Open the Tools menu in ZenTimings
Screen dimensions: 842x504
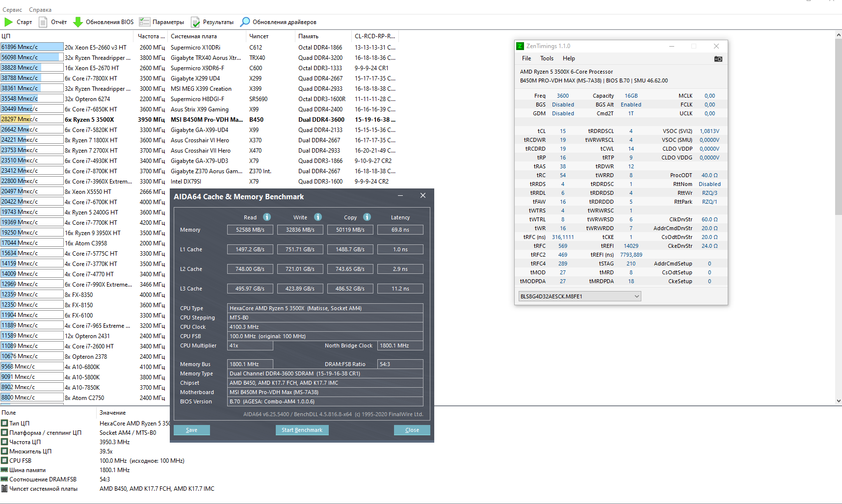(x=547, y=58)
